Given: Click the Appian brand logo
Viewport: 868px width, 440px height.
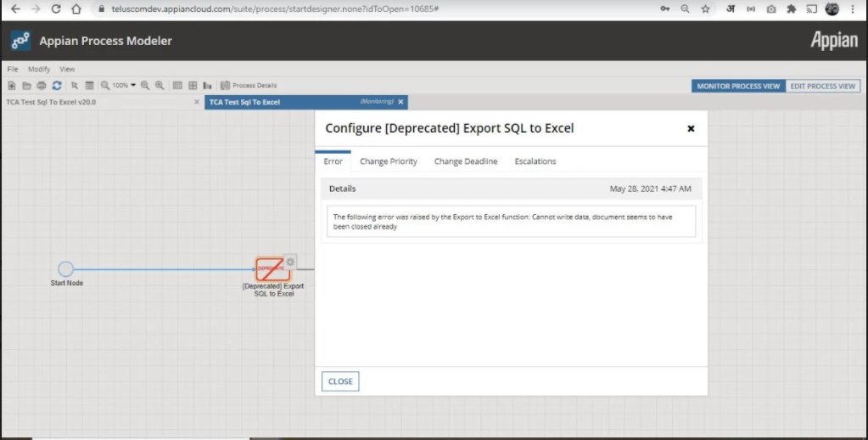Looking at the screenshot, I should 834,41.
